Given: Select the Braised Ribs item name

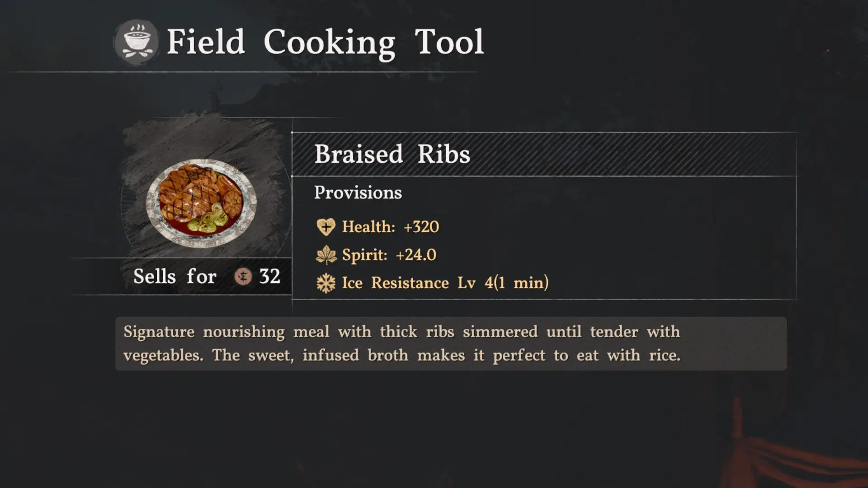Looking at the screenshot, I should pyautogui.click(x=392, y=154).
